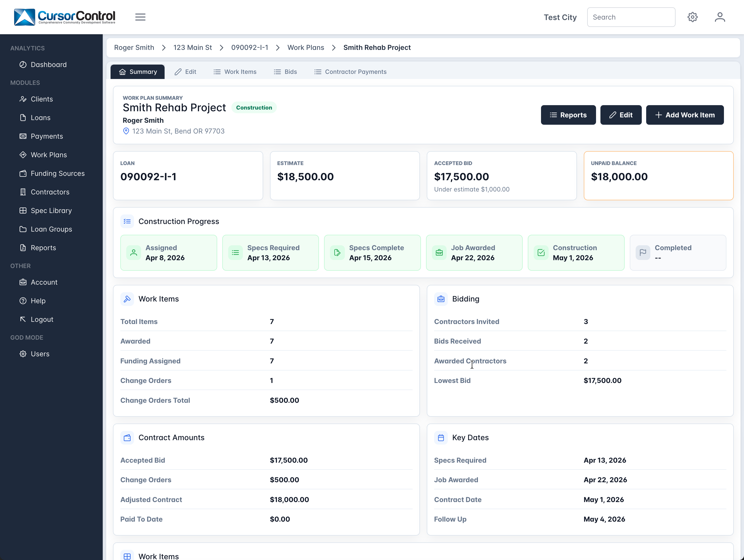Click the Contract Date May 1, 2026
The image size is (744, 560).
point(604,499)
